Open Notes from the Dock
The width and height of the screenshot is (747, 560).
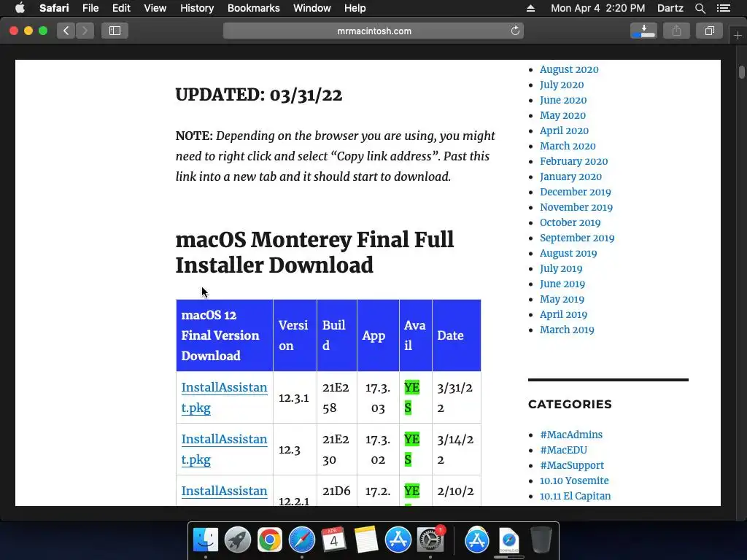pos(366,540)
